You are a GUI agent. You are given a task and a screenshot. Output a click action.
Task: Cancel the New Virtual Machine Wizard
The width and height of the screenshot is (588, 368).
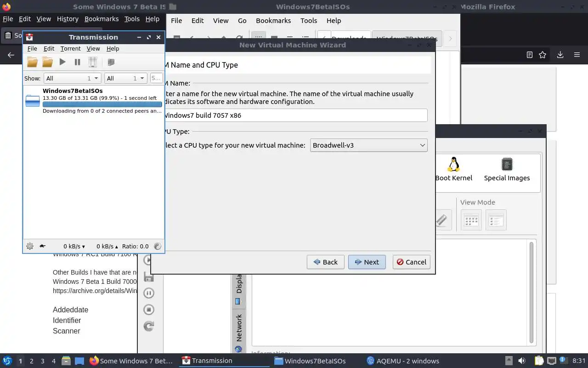[x=411, y=262]
